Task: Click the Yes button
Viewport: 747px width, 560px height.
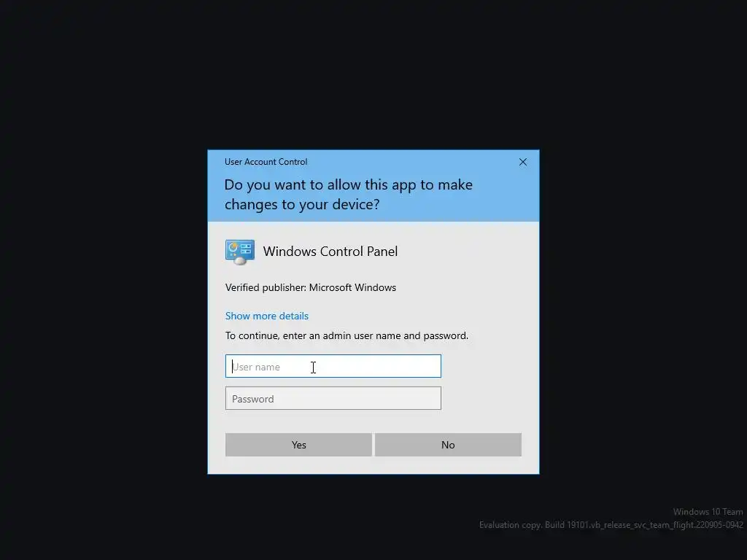Action: [x=298, y=445]
